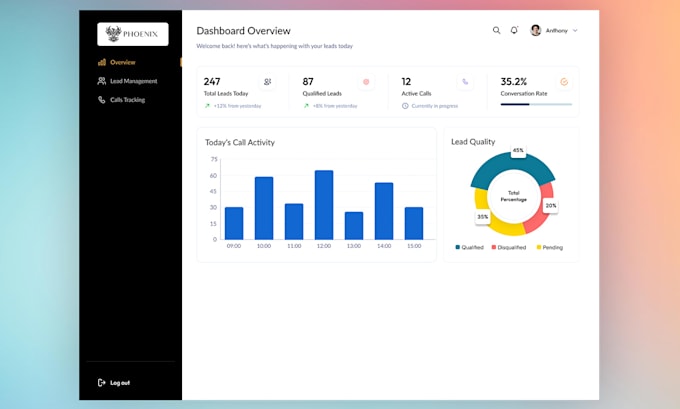This screenshot has width=680, height=409.
Task: Click Anthony's profile avatar
Action: click(x=536, y=30)
